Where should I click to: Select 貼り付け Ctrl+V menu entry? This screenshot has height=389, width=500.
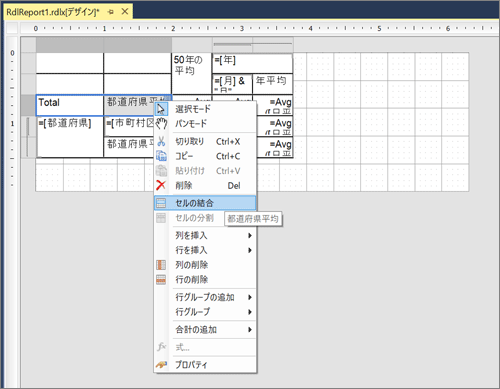point(205,171)
